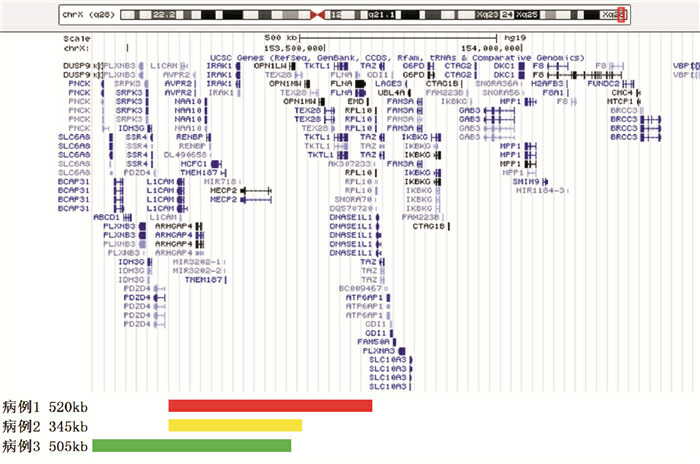The image size is (700, 464).
Task: Select the ABCD1 gene feature
Action: [106, 217]
